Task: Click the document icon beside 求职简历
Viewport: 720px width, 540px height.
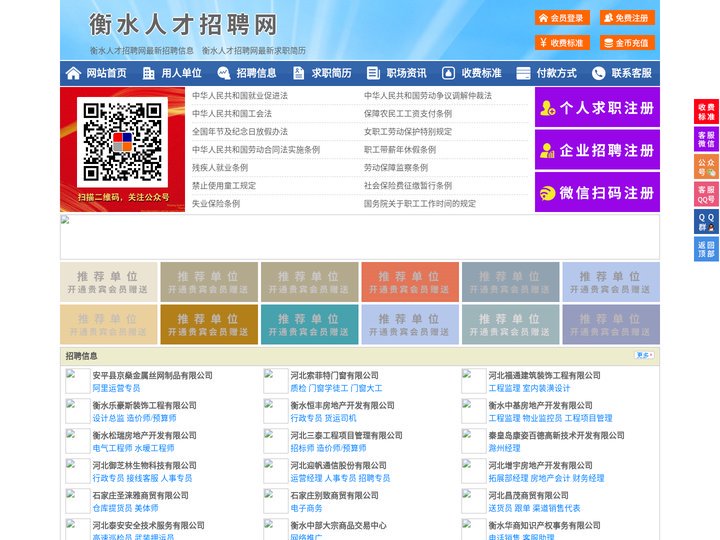Action: pyautogui.click(x=298, y=73)
